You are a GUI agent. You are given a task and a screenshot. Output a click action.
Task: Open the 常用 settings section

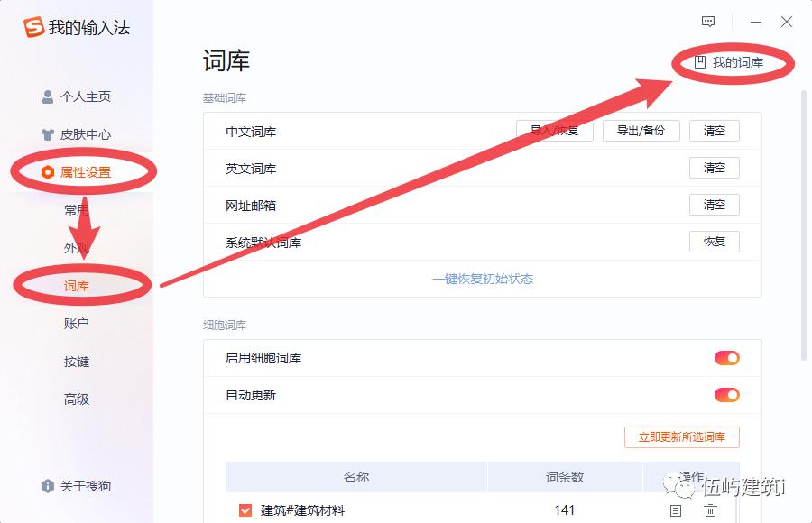(77, 210)
